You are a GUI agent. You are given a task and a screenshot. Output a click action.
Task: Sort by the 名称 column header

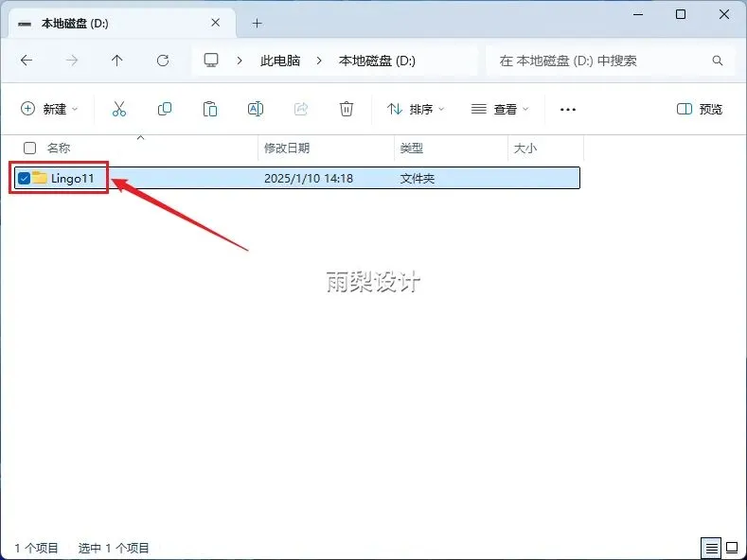59,149
